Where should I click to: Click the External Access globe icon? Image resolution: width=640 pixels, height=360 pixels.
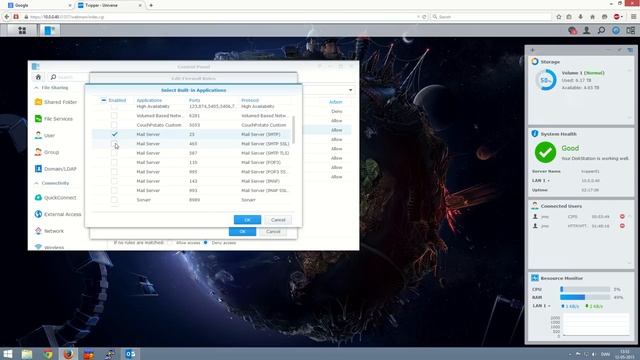pos(38,214)
